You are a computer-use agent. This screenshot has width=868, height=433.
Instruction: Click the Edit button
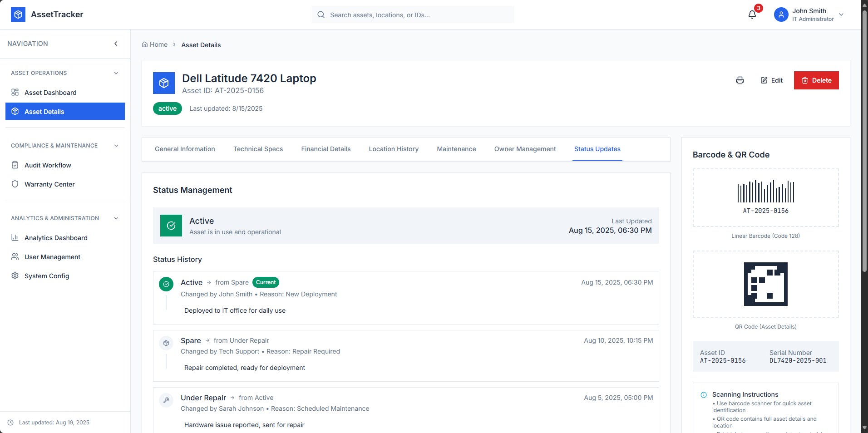pos(772,80)
